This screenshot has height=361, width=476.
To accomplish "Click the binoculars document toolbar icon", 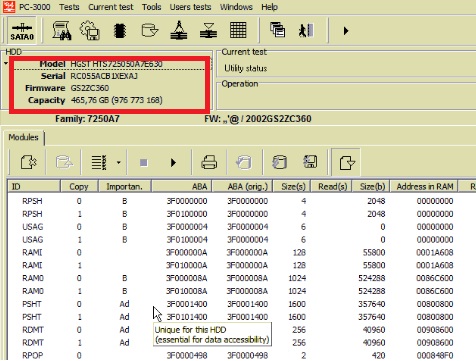I will (x=62, y=31).
